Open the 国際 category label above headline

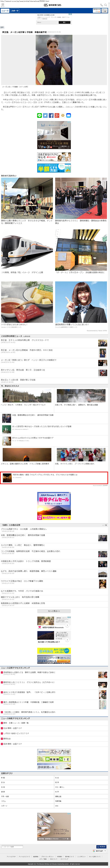pos(2,27)
